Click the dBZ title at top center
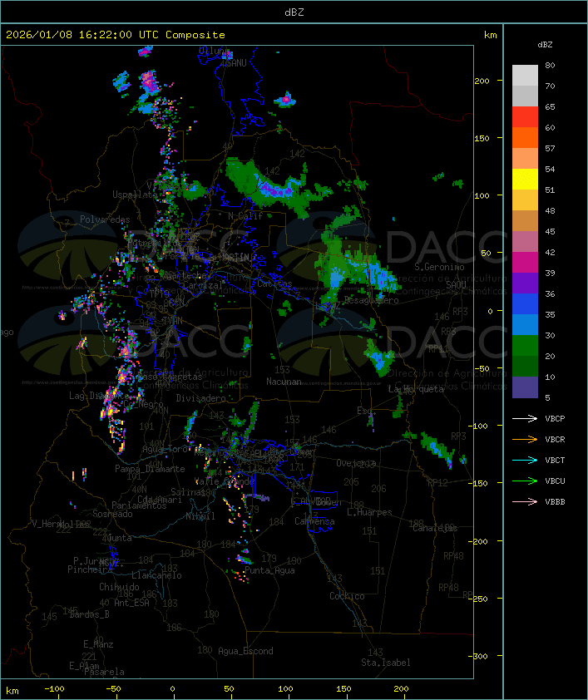 pos(294,12)
